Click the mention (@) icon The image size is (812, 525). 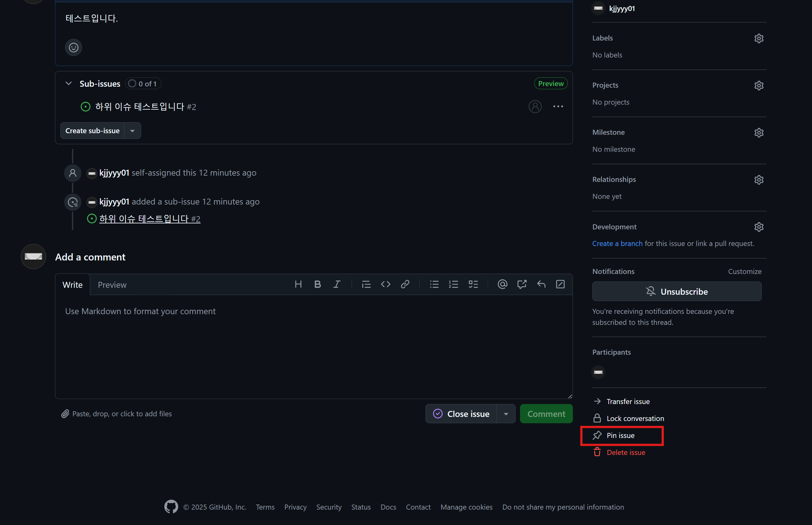coord(502,284)
